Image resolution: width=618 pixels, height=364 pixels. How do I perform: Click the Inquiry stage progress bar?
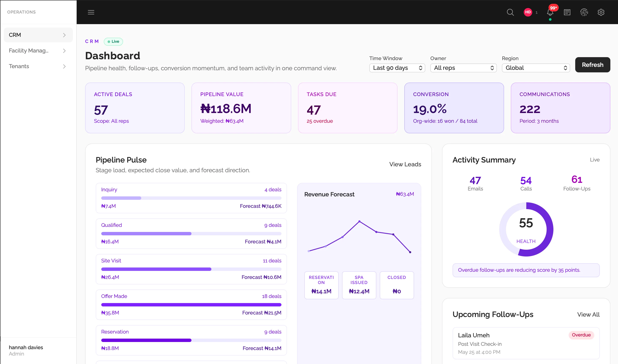pos(191,198)
